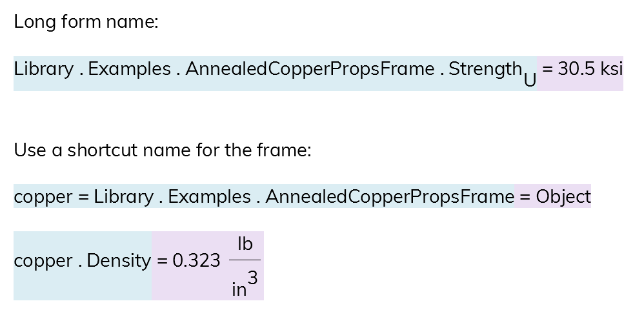Click the 'in' cubed denominator unit
The width and height of the screenshot is (644, 321).
(x=239, y=290)
